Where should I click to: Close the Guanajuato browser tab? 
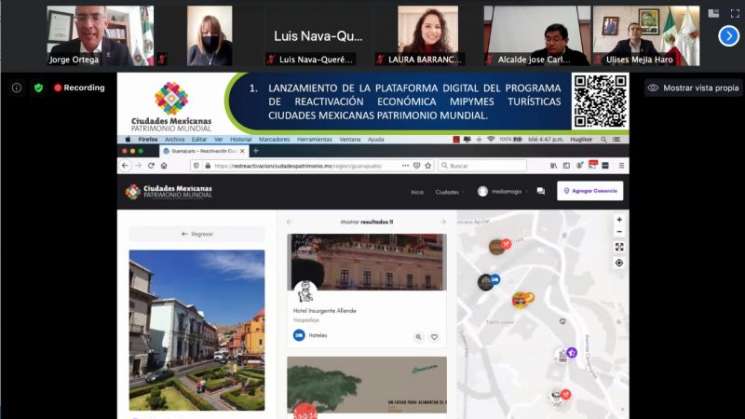[x=242, y=151]
